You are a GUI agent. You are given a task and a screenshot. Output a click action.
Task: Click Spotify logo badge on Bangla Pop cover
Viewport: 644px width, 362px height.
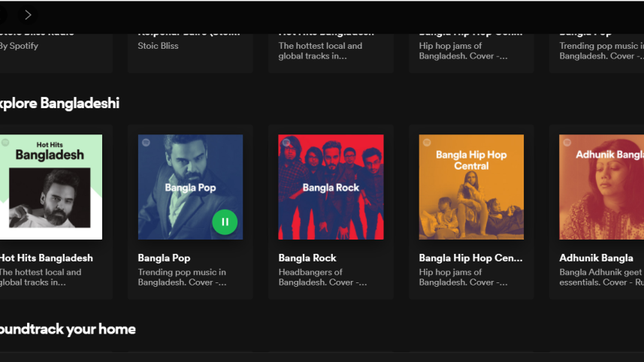click(146, 143)
